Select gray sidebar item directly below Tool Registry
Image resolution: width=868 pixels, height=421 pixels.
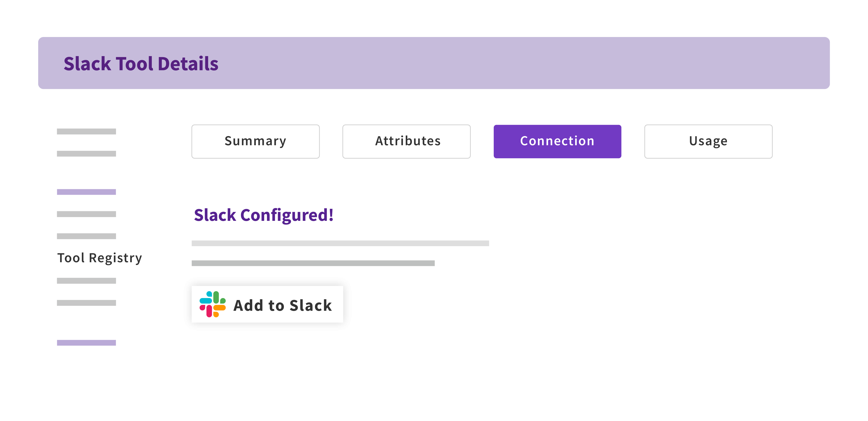[86, 281]
